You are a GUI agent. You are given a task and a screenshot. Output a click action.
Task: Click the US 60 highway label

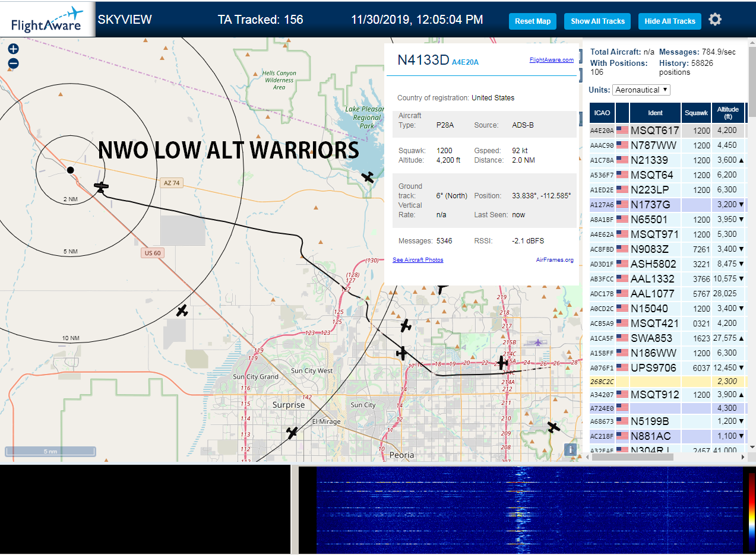pos(152,253)
